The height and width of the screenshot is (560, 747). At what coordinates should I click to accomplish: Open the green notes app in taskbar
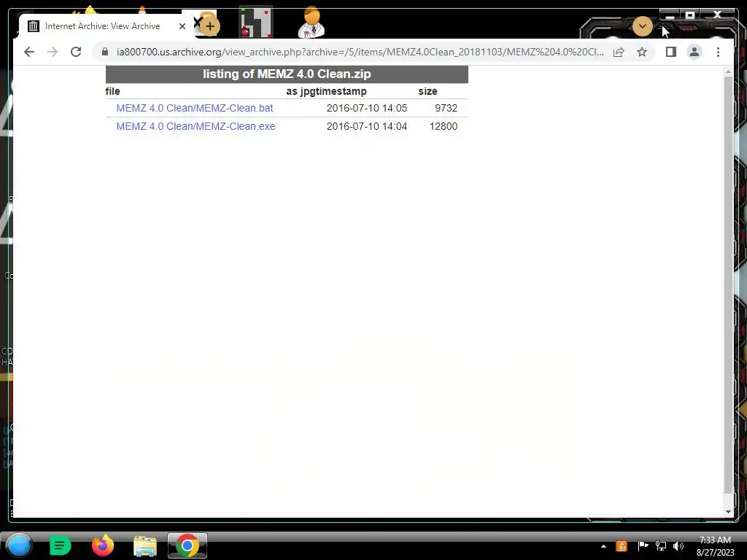60,545
